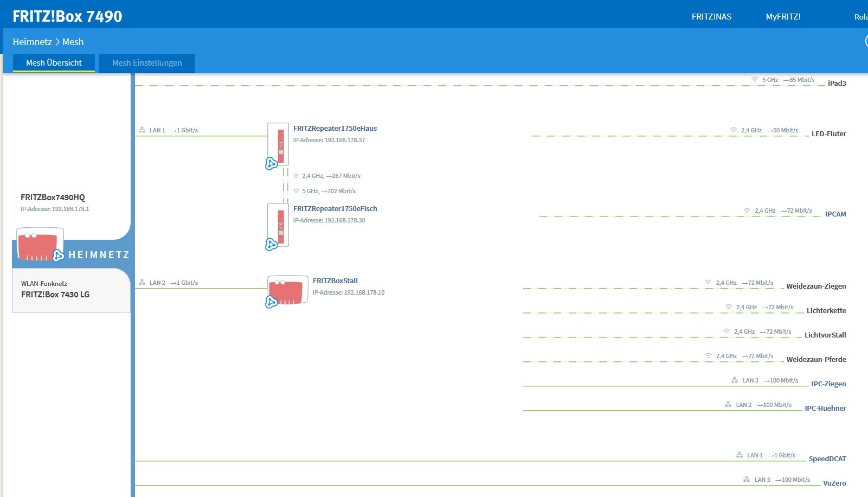Open the SpeedDCAT device link
868x497 pixels.
pyautogui.click(x=827, y=458)
